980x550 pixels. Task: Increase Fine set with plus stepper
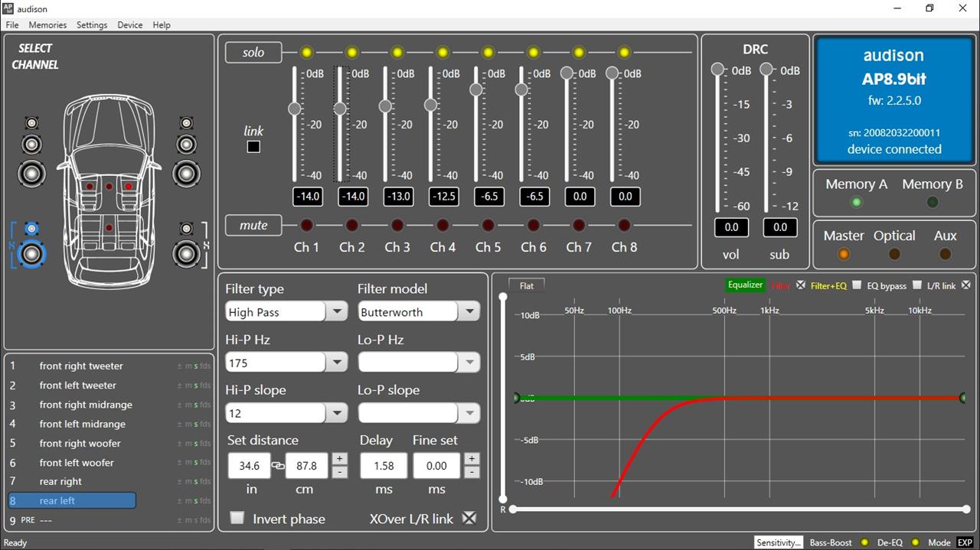coord(472,459)
